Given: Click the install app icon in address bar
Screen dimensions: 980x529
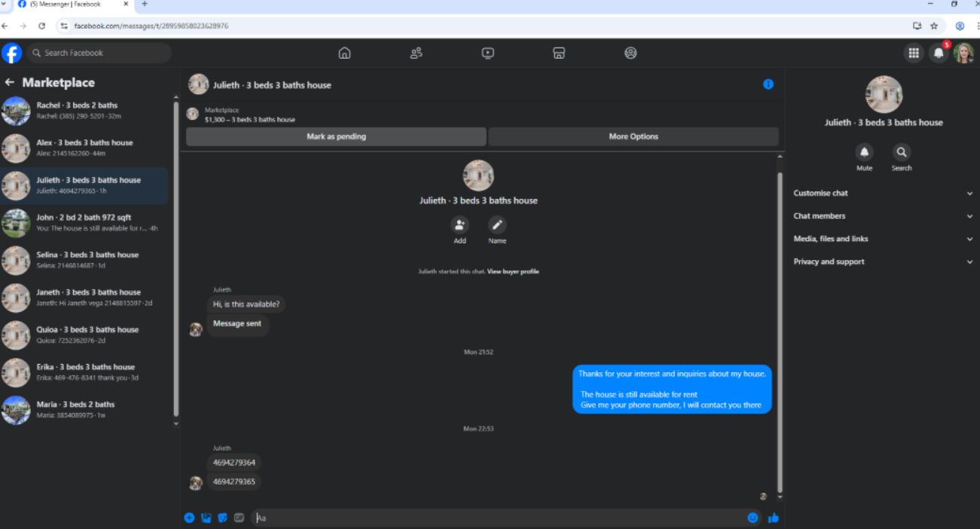Looking at the screenshot, I should click(917, 26).
